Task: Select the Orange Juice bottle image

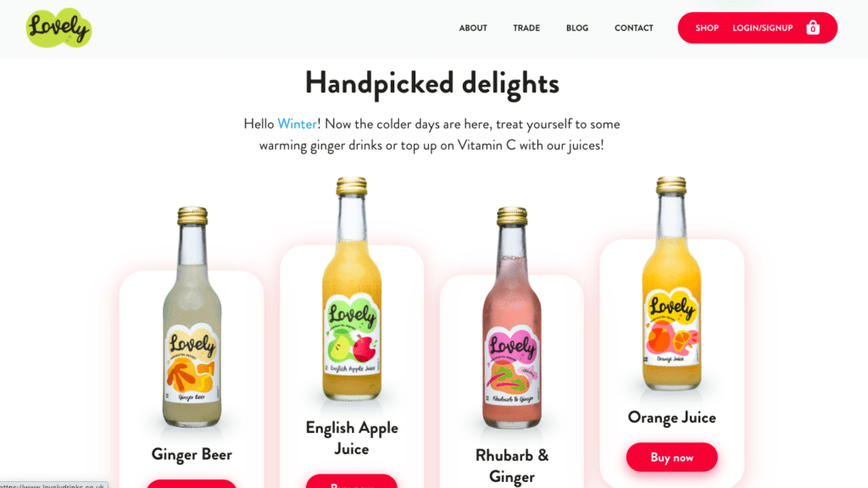Action: pos(671,283)
